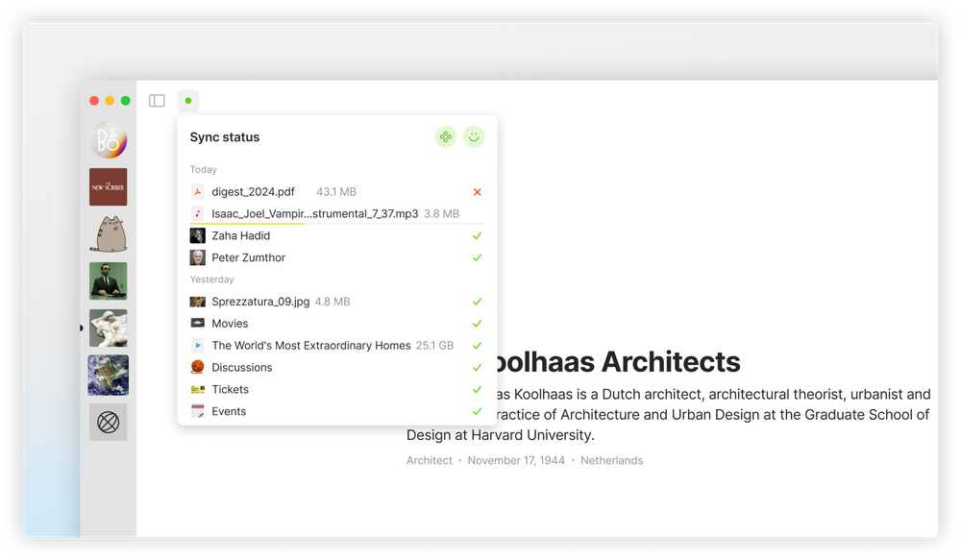Image resolution: width=961 pixels, height=560 pixels.
Task: Open the B&O workspace in sidebar
Action: click(109, 139)
